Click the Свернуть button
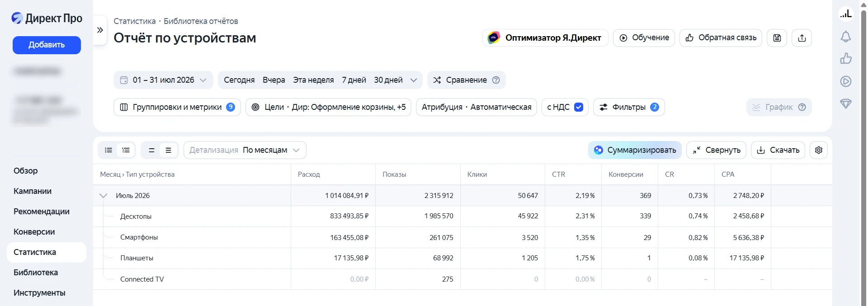This screenshot has height=306, width=868. [716, 150]
